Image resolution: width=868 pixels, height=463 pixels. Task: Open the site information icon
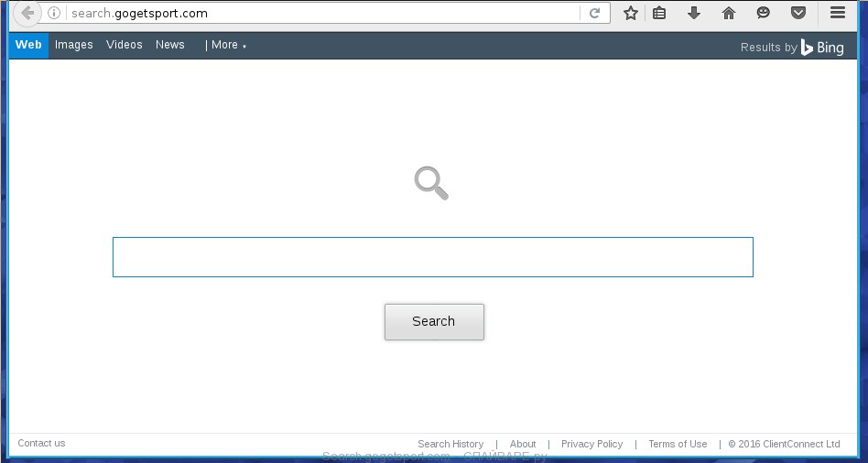point(54,14)
